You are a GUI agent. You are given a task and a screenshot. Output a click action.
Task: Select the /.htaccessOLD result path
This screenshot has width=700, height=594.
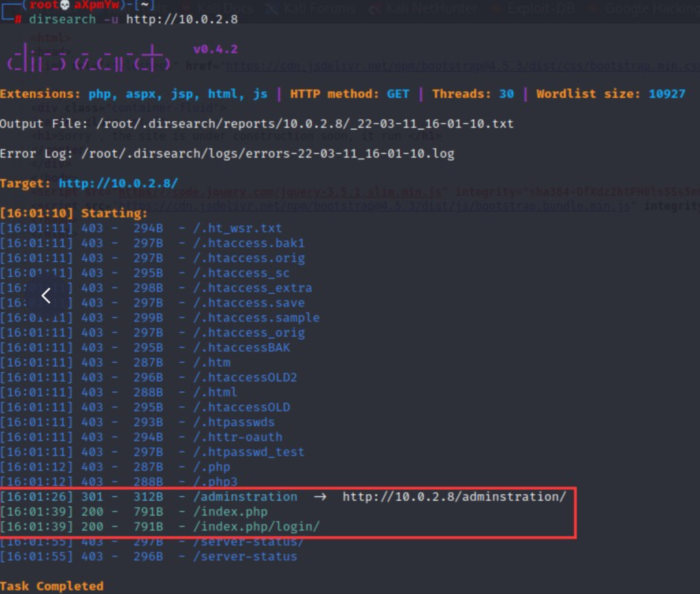coord(242,407)
